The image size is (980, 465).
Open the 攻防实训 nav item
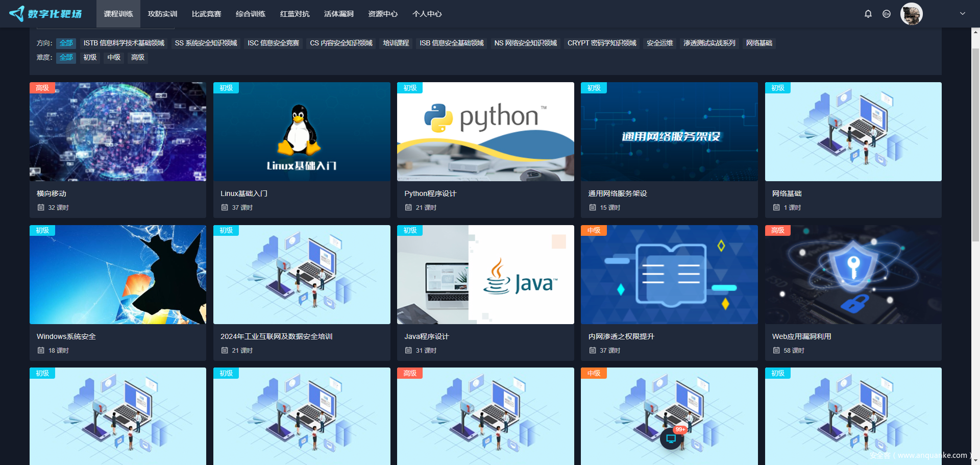pos(162,14)
